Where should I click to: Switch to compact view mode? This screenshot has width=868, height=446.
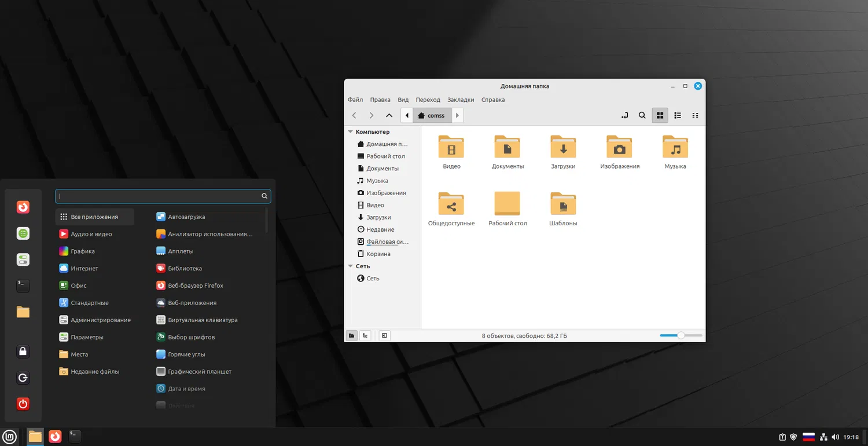pos(695,115)
